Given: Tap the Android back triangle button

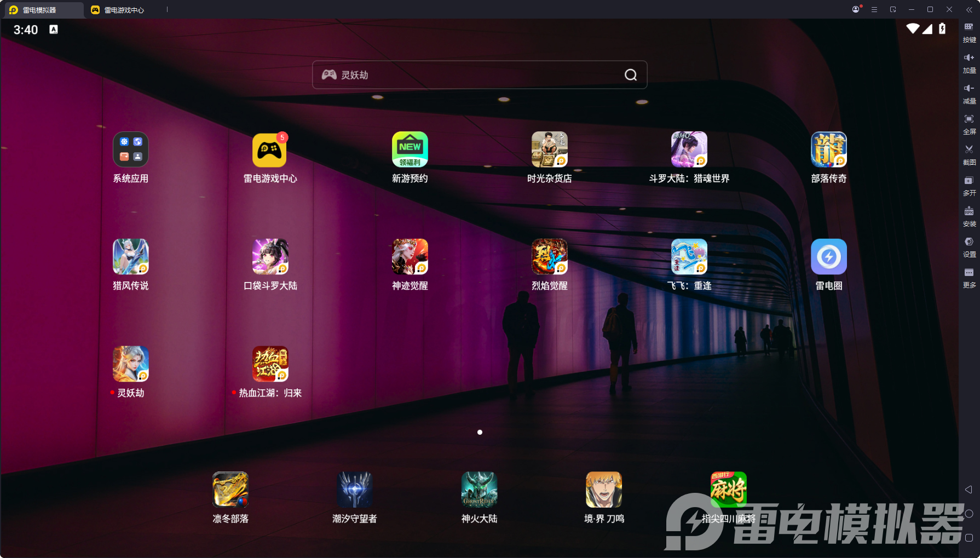Looking at the screenshot, I should [x=969, y=490].
